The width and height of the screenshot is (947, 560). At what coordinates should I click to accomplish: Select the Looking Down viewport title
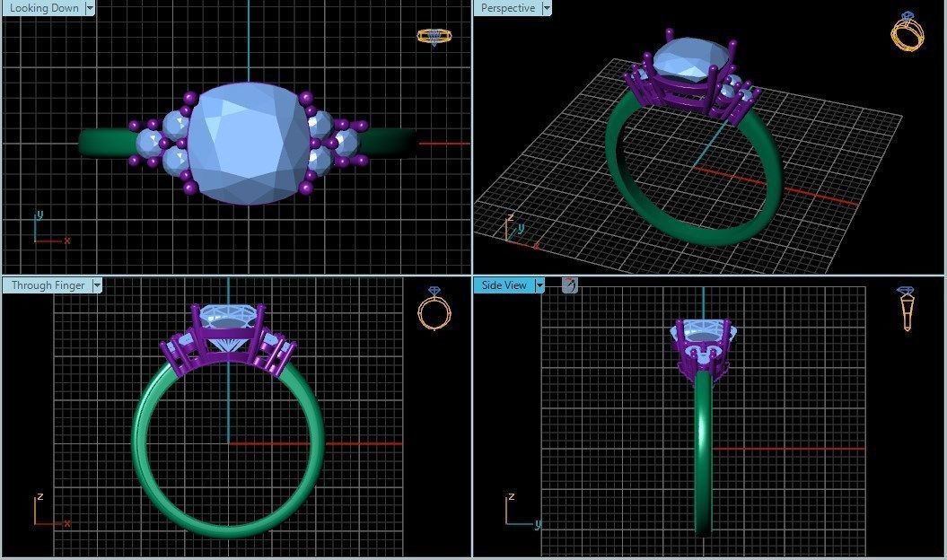coord(43,8)
